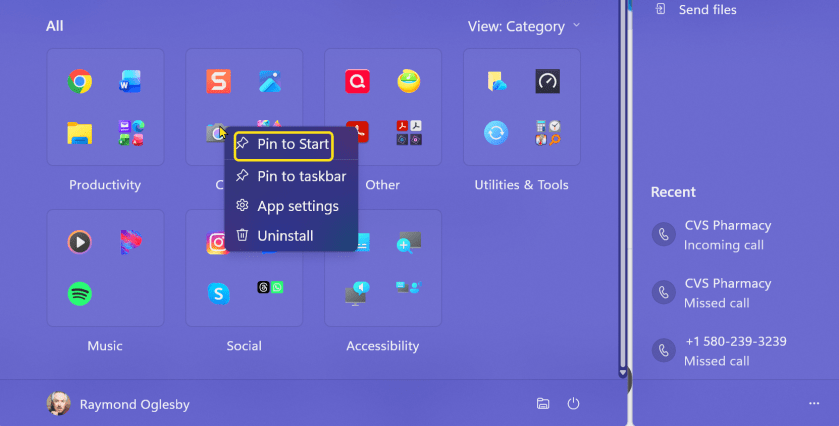This screenshot has width=839, height=426.
Task: Open the Instagram app icon
Action: (217, 242)
